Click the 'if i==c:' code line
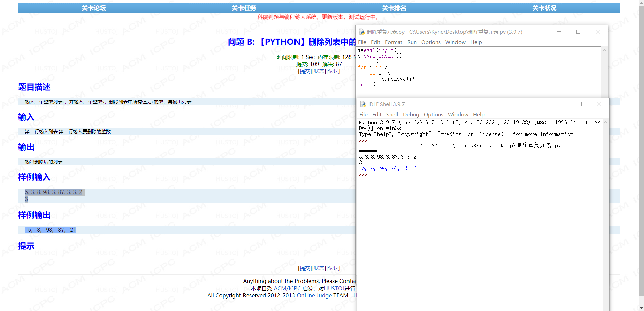Screen dimensions: 644x311 pyautogui.click(x=381, y=73)
